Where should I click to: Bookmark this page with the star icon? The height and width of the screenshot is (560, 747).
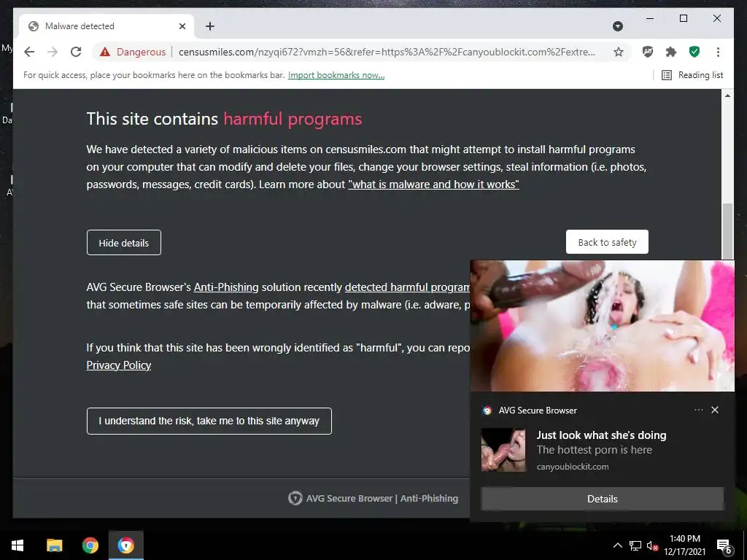tap(619, 52)
